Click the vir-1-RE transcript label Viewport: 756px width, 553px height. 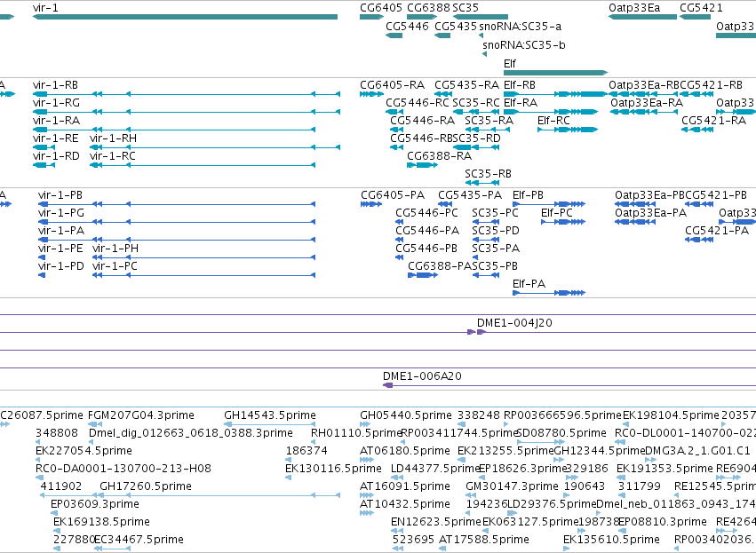tap(55, 138)
